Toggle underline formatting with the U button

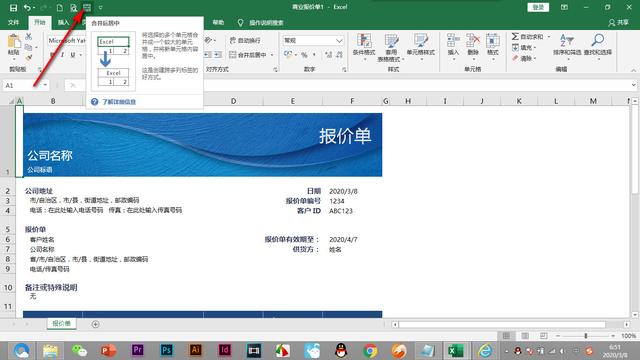pyautogui.click(x=73, y=55)
